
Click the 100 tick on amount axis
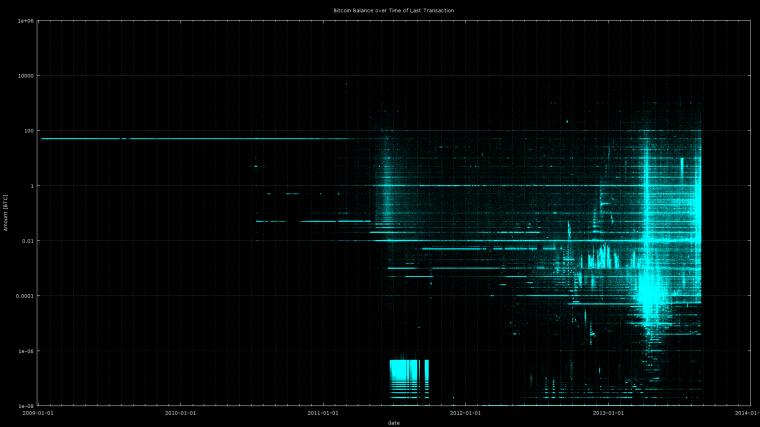[x=27, y=131]
